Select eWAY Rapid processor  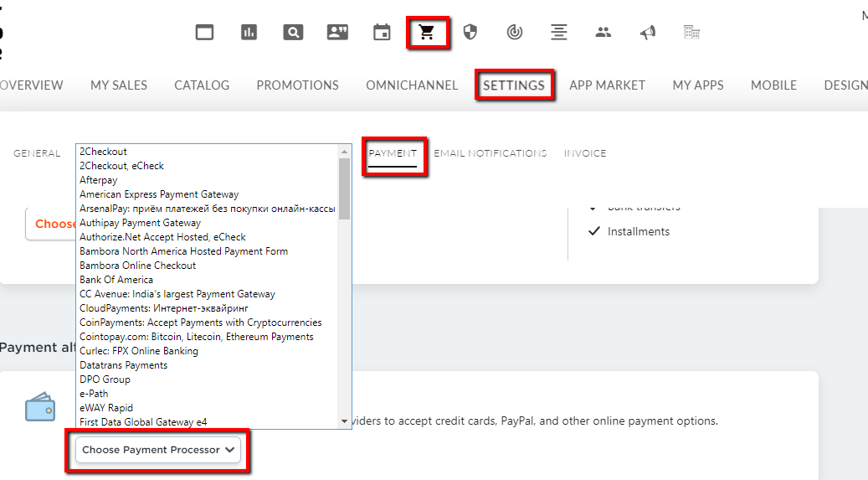tap(207, 408)
